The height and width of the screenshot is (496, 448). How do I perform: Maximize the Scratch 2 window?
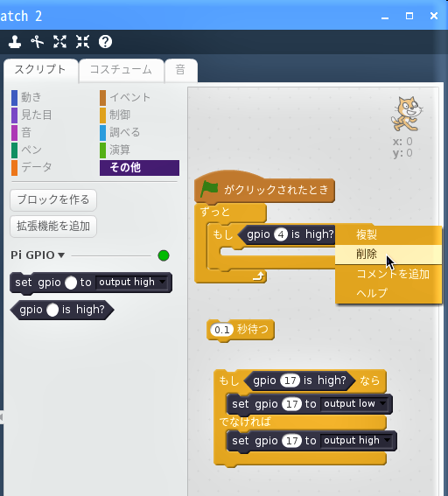coord(409,16)
